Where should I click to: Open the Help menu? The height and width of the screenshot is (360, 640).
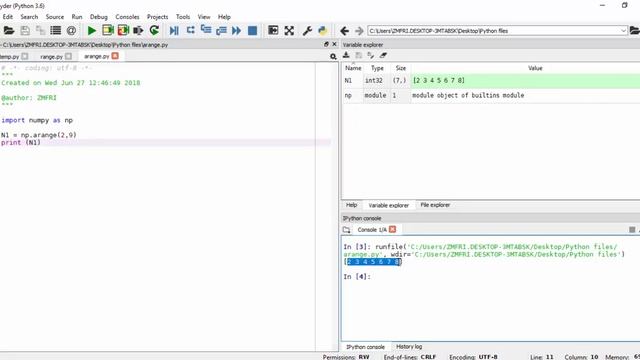click(x=224, y=17)
